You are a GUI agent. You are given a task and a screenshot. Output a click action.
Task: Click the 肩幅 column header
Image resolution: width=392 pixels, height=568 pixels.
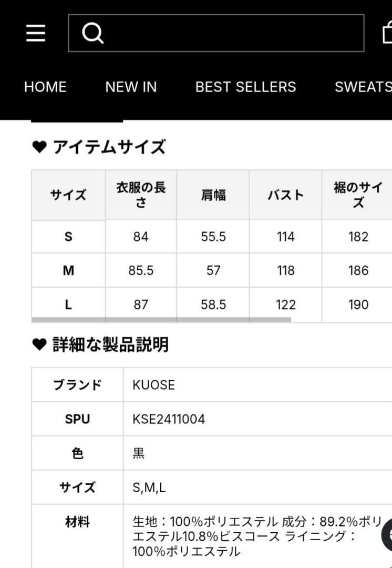click(213, 195)
